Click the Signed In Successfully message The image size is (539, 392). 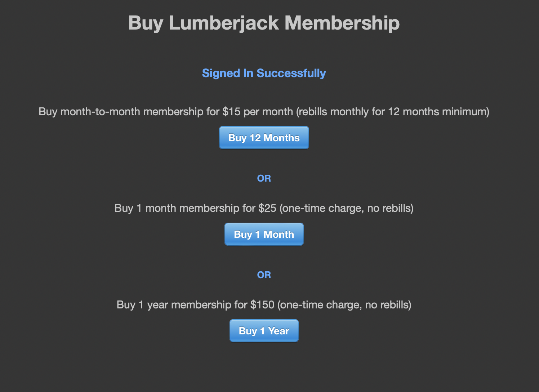(x=264, y=73)
